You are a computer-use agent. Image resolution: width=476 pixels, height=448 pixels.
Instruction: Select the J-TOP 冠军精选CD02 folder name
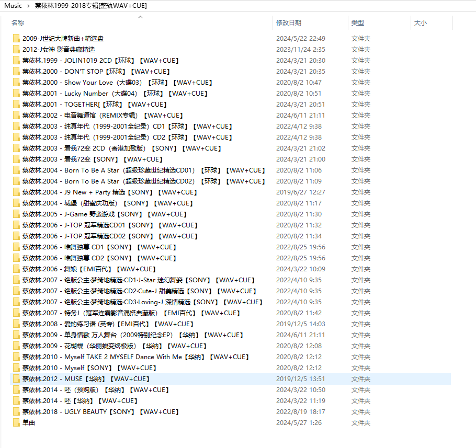coord(110,236)
